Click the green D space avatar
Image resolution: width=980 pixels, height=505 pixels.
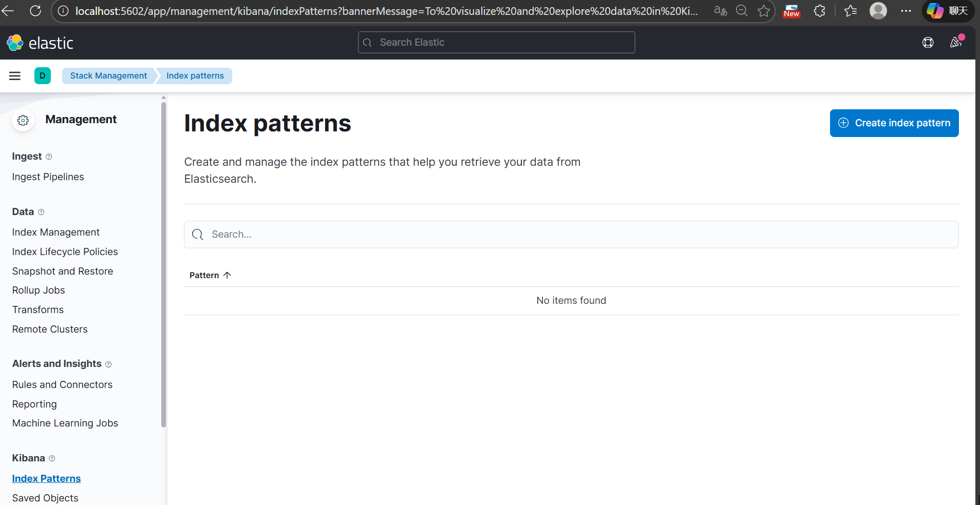(x=43, y=75)
